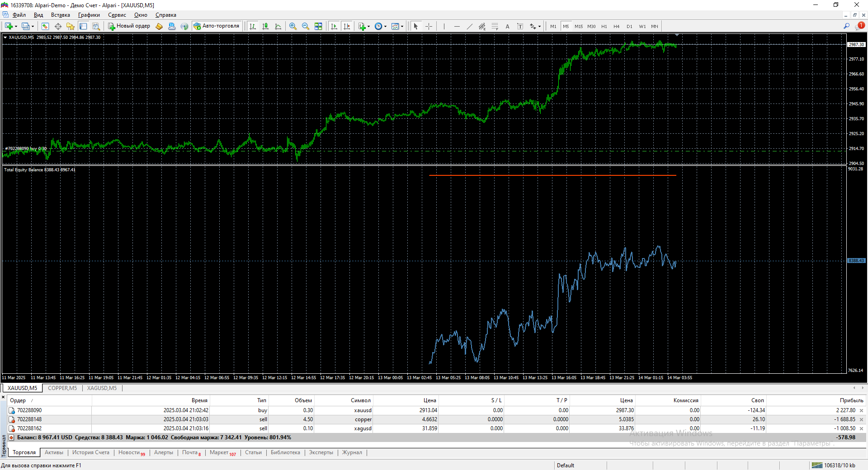Select the Crosshair cursor tool
Screen dimensions: 868x470
[x=429, y=26]
